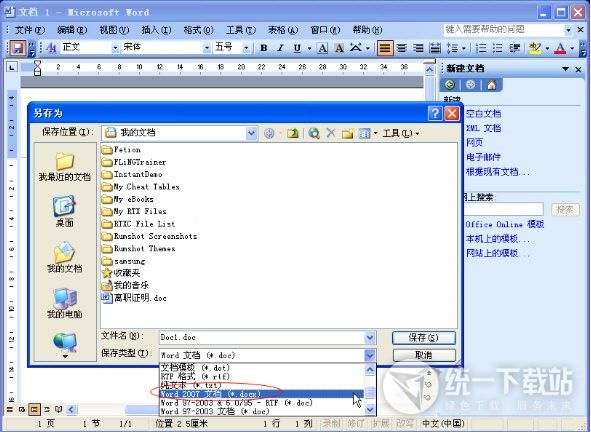
Task: Click the increase indent icon
Action: pyautogui.click(x=515, y=48)
